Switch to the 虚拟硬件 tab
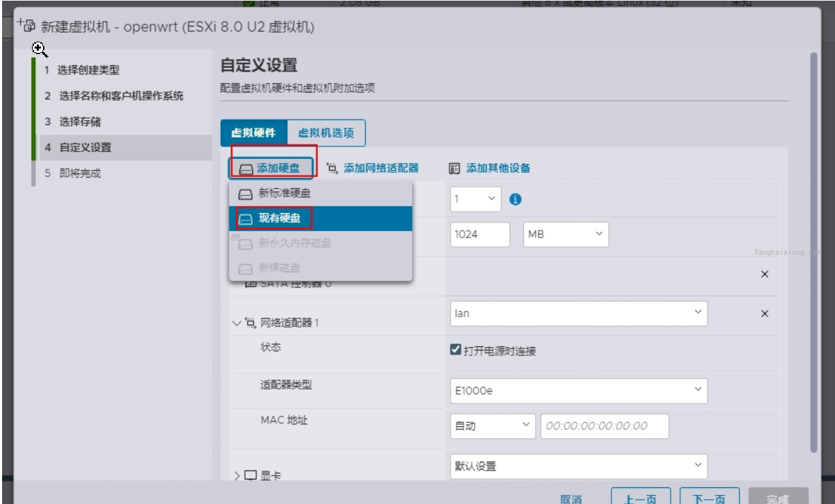835x504 pixels. tap(253, 133)
